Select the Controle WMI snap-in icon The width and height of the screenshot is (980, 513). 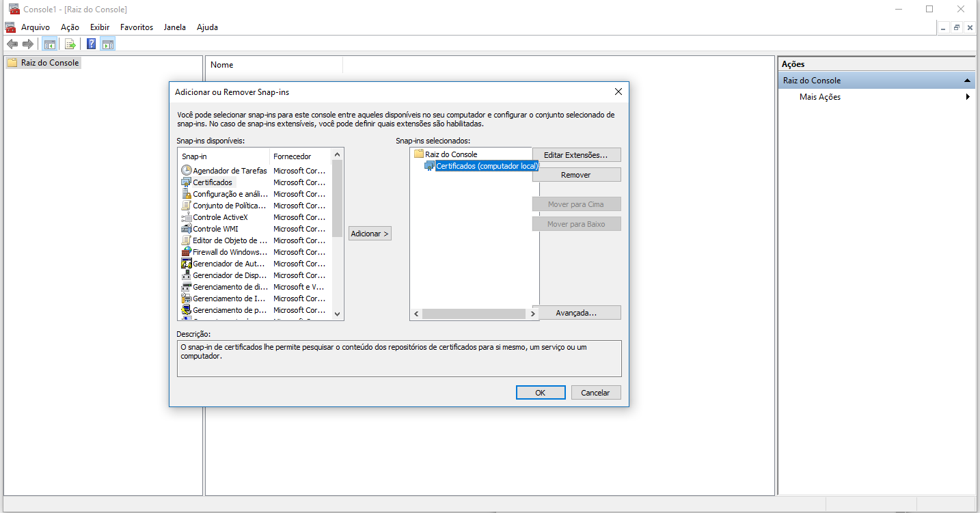point(187,229)
